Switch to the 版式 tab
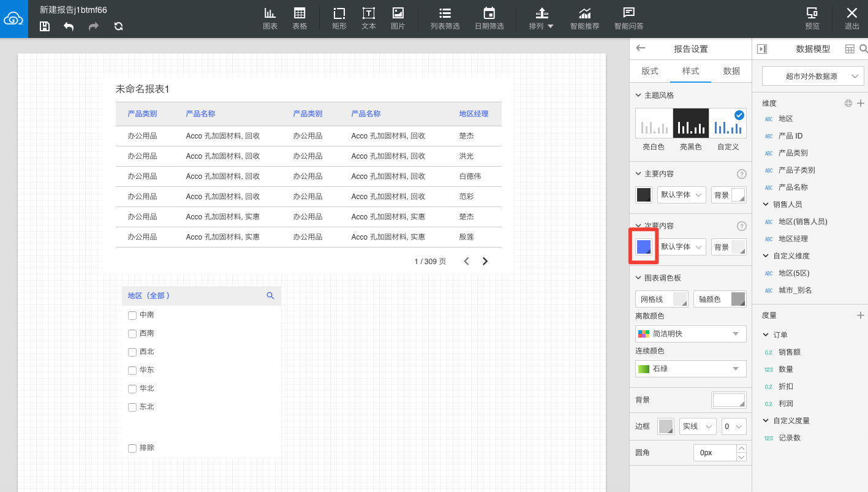The width and height of the screenshot is (868, 492). (x=650, y=71)
